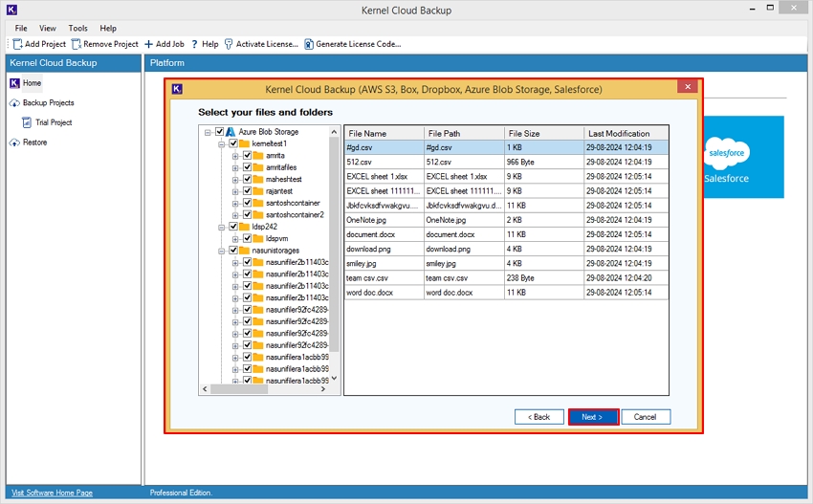Select the 512.csv file row
813x504 pixels.
point(507,162)
